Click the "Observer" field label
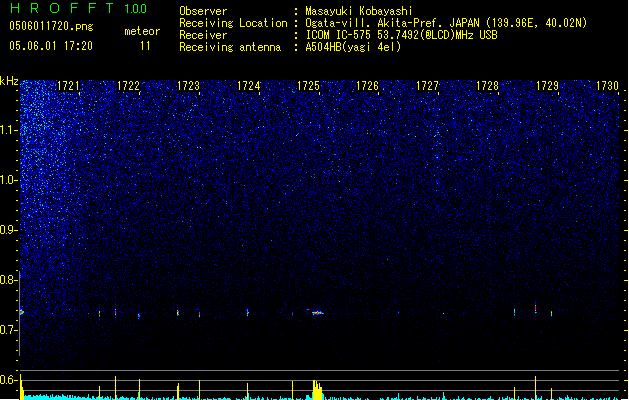Viewport: 629px width, 400px height. click(x=203, y=11)
